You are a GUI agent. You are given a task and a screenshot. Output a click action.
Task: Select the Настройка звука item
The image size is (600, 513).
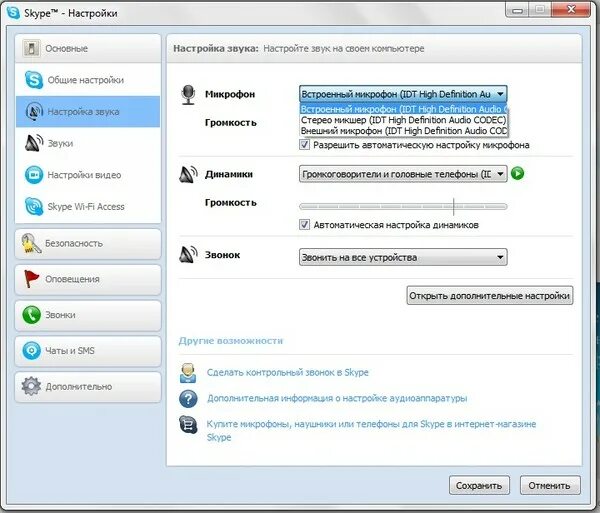[x=88, y=111]
